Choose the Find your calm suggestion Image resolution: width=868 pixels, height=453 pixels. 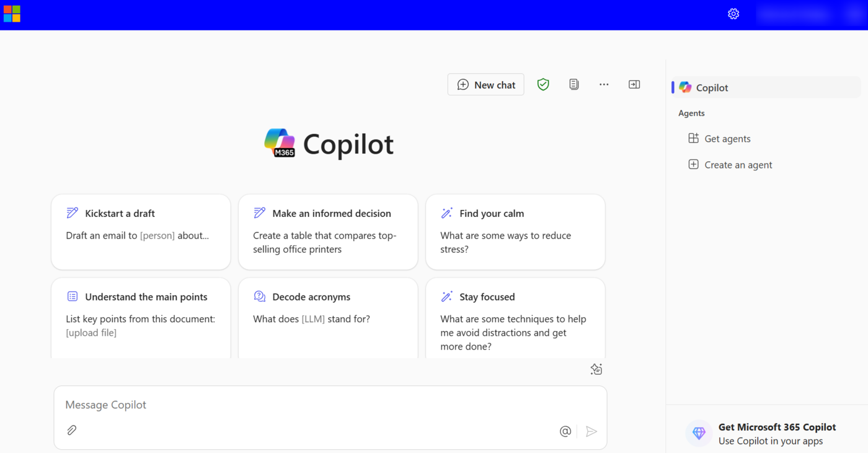click(x=515, y=232)
